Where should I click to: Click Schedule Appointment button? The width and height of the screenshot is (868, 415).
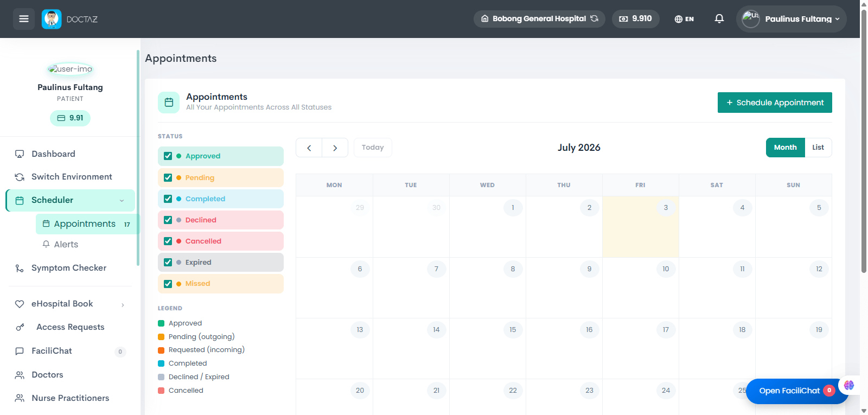[x=775, y=103]
